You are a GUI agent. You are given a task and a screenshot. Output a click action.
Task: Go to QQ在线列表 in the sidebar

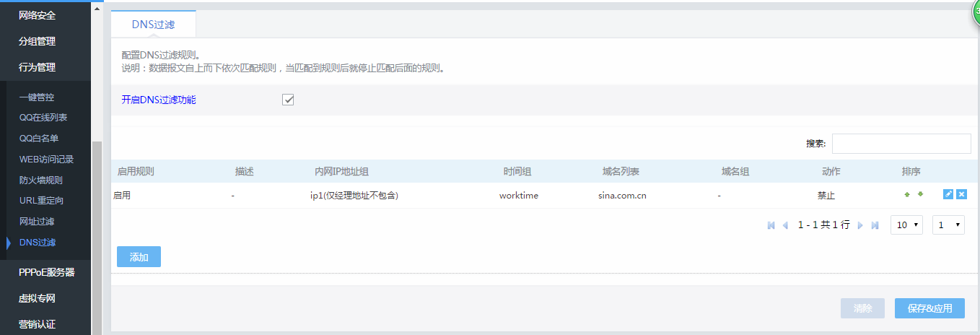[43, 117]
